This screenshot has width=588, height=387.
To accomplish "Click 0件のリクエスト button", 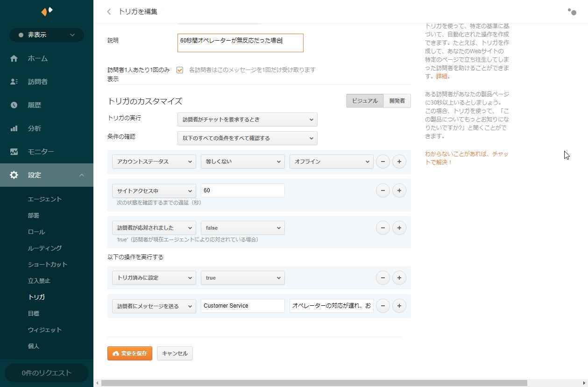I will [47, 373].
